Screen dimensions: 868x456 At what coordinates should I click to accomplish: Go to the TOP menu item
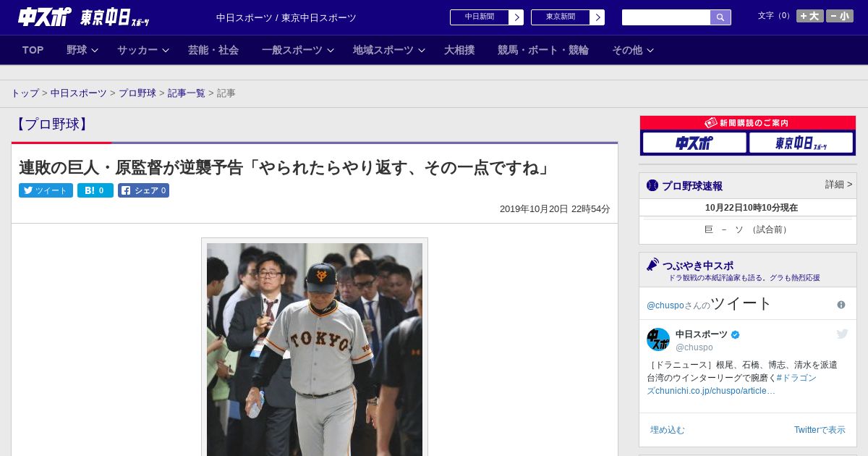click(x=33, y=50)
